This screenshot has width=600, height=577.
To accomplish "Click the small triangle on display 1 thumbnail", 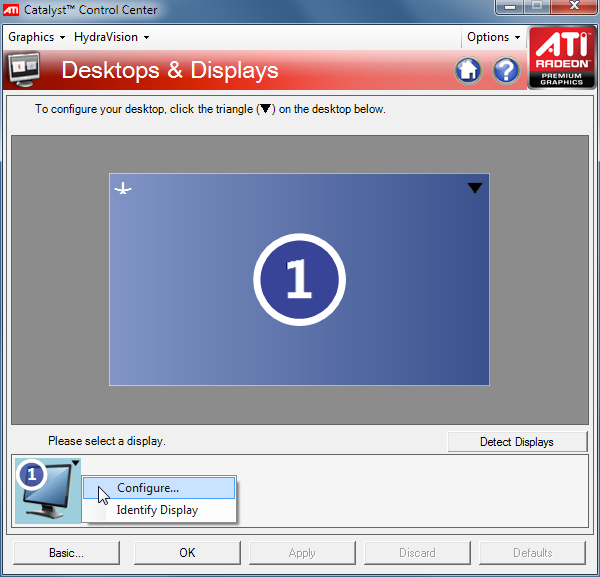I will [75, 463].
